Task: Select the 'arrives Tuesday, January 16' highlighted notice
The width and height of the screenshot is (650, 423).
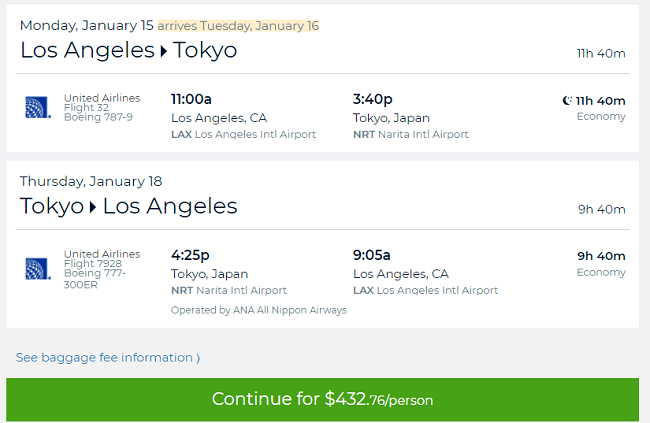Action: pyautogui.click(x=238, y=26)
